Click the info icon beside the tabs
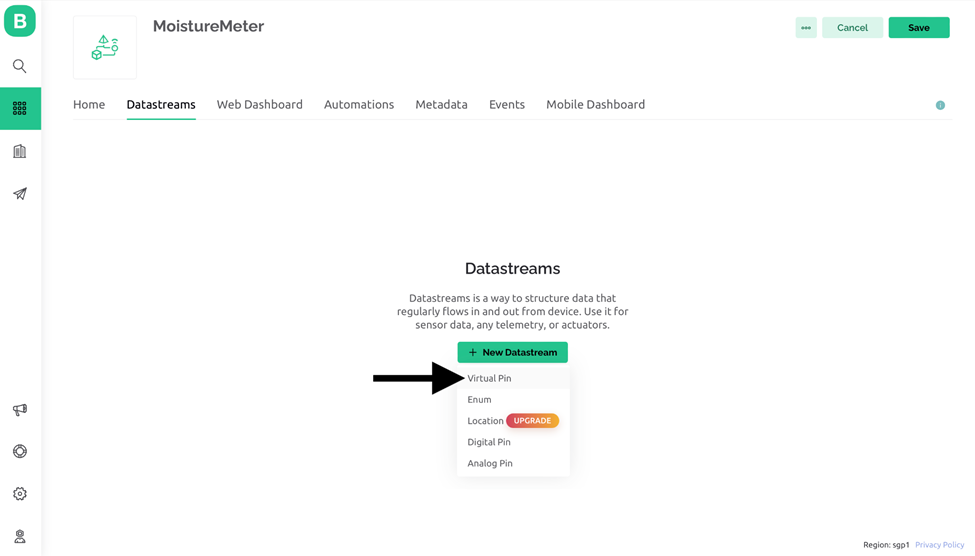The height and width of the screenshot is (556, 975). [x=940, y=105]
